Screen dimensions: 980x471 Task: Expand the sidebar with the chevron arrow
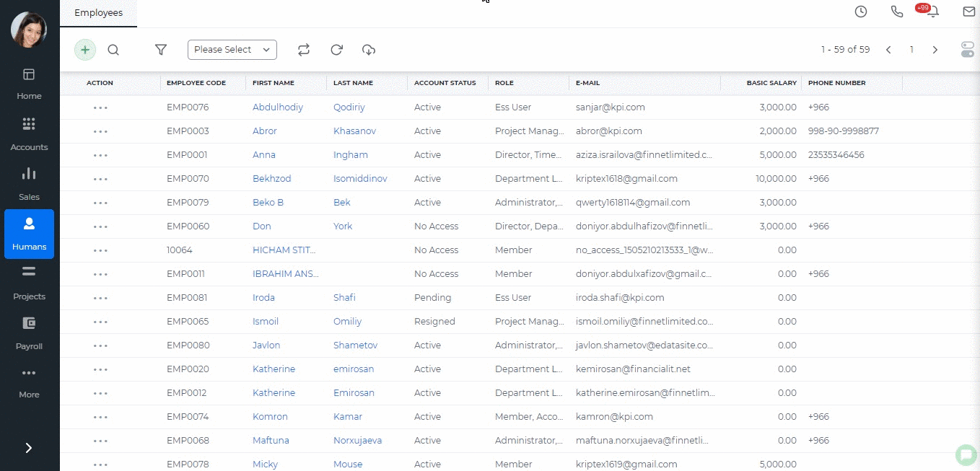click(x=29, y=448)
